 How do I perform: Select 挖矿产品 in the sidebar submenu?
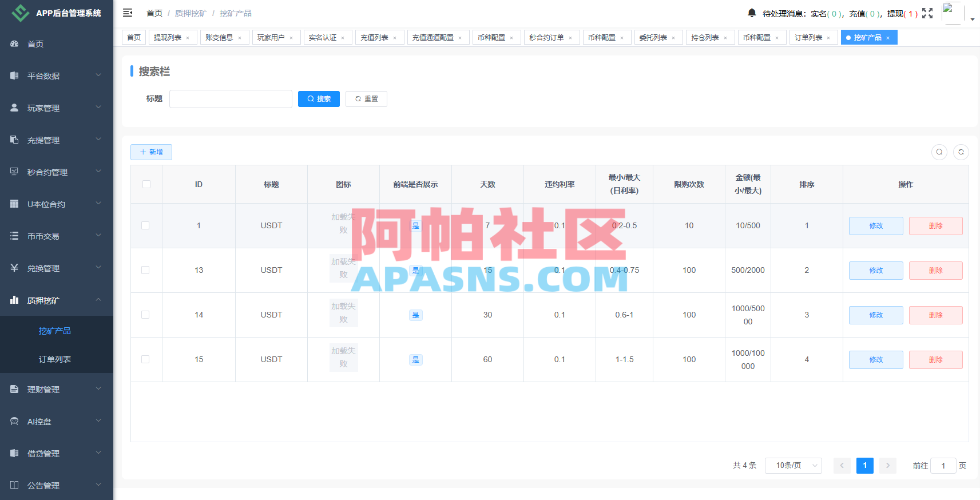(57, 331)
